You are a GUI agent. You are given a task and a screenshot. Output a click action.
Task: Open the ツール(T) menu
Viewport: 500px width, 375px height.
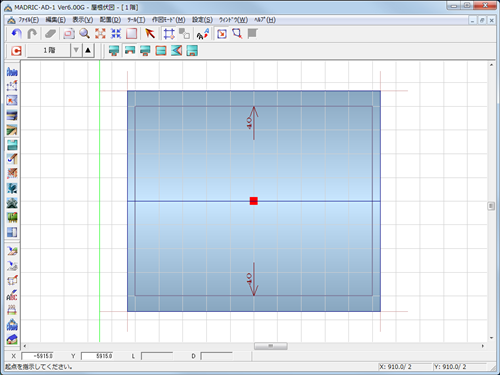click(x=136, y=20)
